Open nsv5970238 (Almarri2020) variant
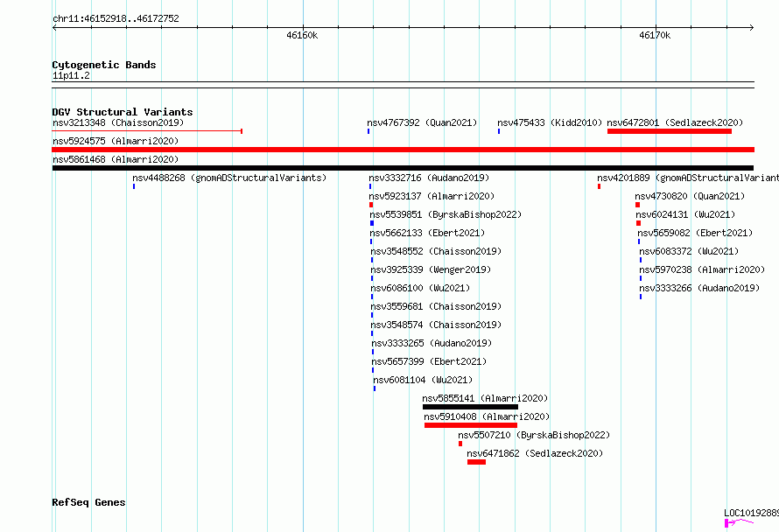This screenshot has width=779, height=532. 702,269
